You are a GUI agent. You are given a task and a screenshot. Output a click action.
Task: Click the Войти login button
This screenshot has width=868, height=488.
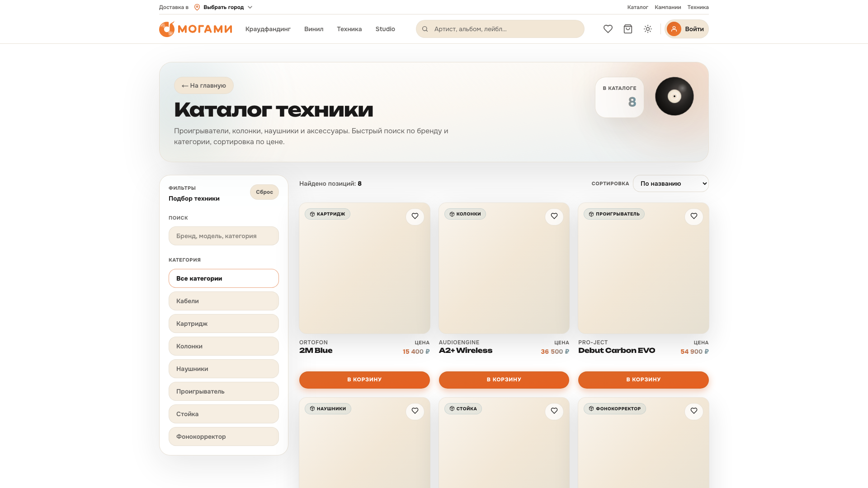687,29
